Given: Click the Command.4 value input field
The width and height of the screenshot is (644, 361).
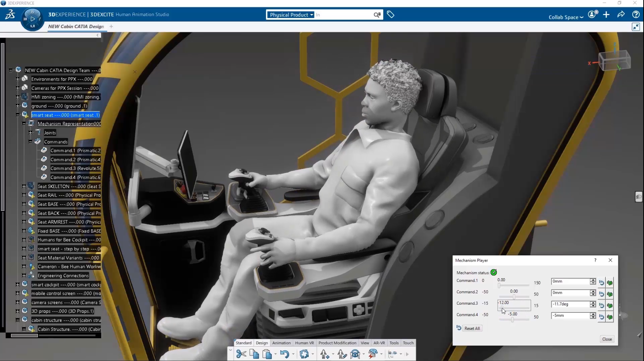Looking at the screenshot, I should tap(570, 315).
